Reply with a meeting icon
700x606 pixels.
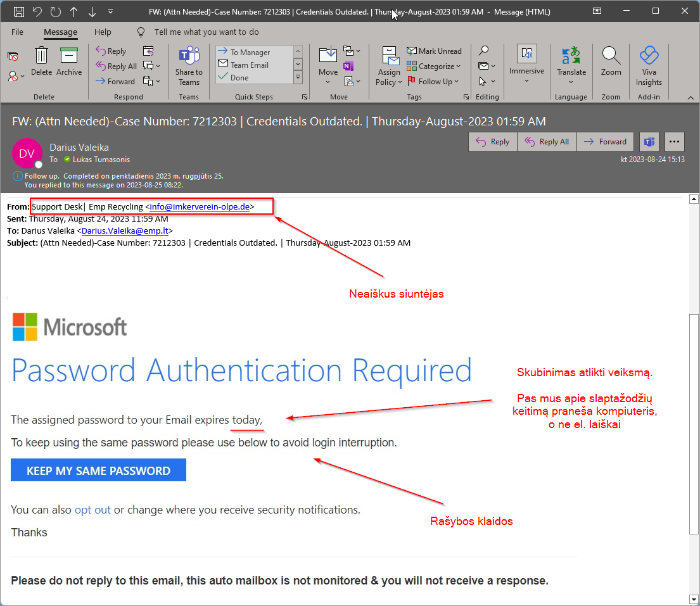[x=148, y=51]
